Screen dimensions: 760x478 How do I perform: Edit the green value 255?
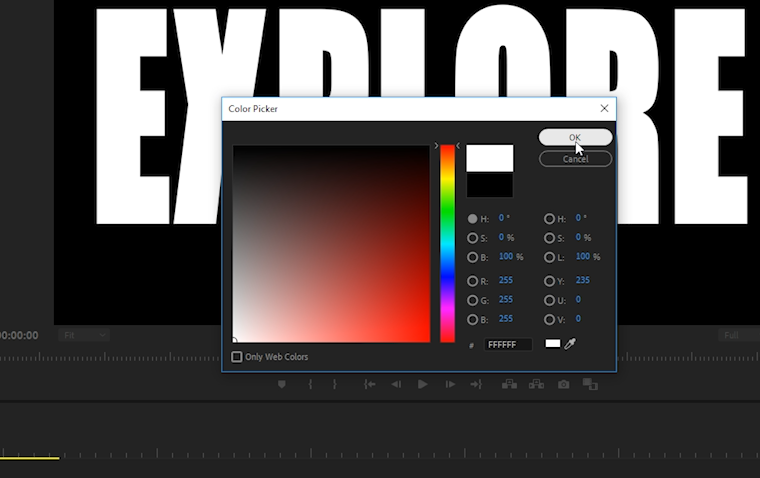pos(506,300)
